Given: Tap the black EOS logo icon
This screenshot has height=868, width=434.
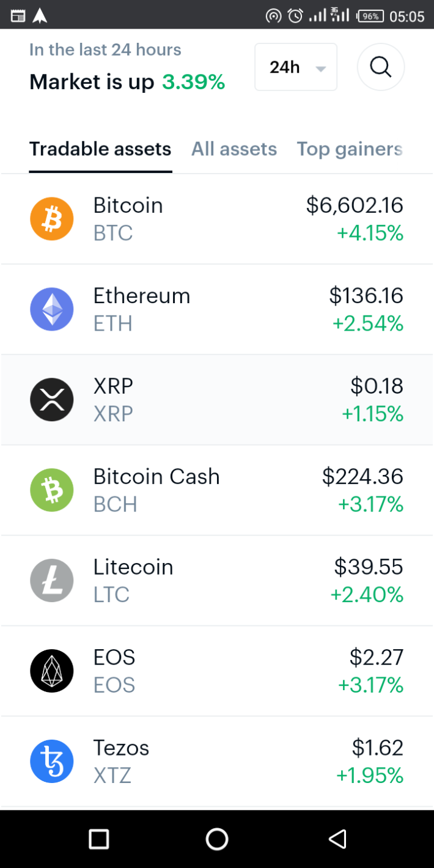Looking at the screenshot, I should [52, 671].
